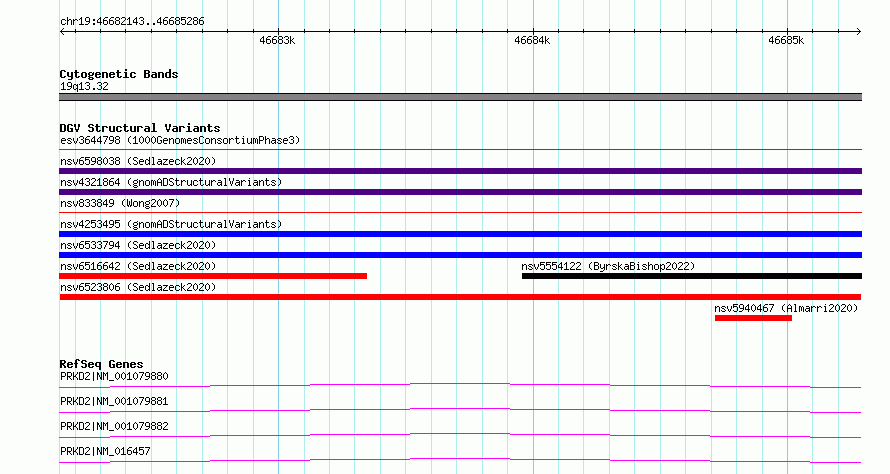890x474 pixels.
Task: Click the 46685k ruler position label
Action: 786,40
